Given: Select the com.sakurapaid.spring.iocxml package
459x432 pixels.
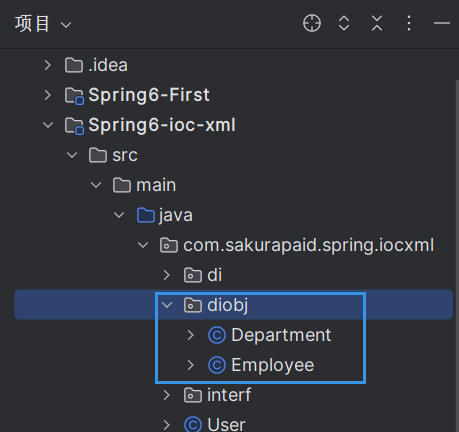Looking at the screenshot, I should click(309, 245).
